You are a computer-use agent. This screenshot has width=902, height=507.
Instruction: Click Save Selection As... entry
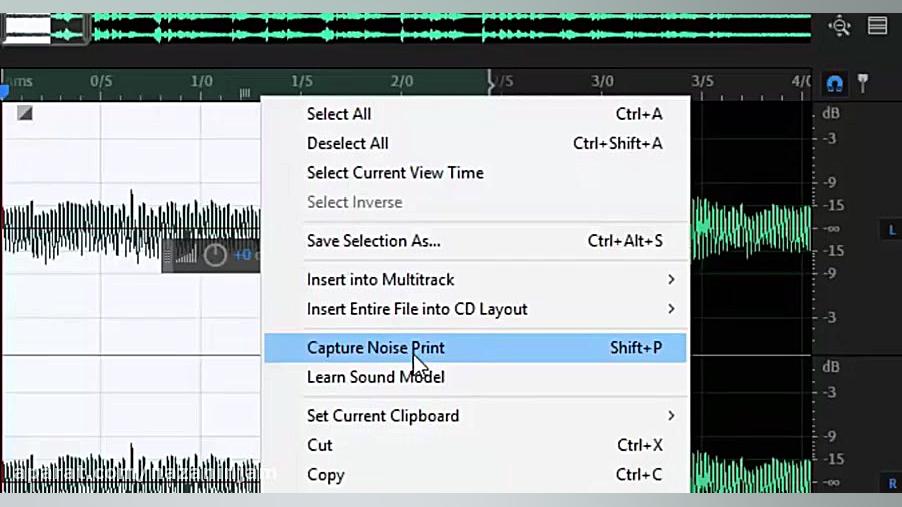tap(475, 241)
